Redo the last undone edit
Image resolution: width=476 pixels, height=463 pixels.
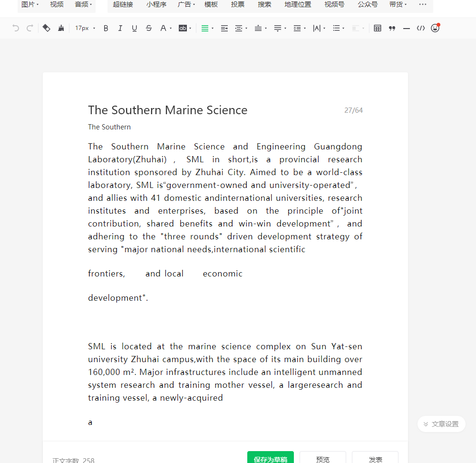click(x=30, y=28)
